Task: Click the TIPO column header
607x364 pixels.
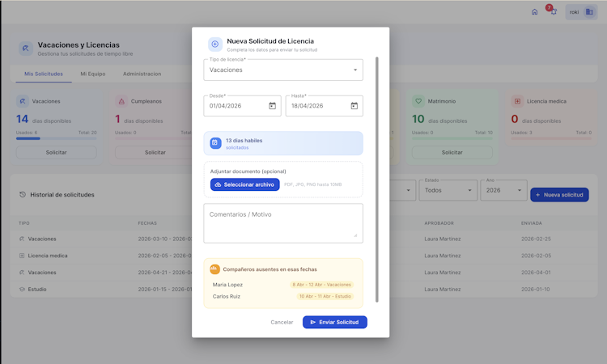Action: (x=24, y=223)
